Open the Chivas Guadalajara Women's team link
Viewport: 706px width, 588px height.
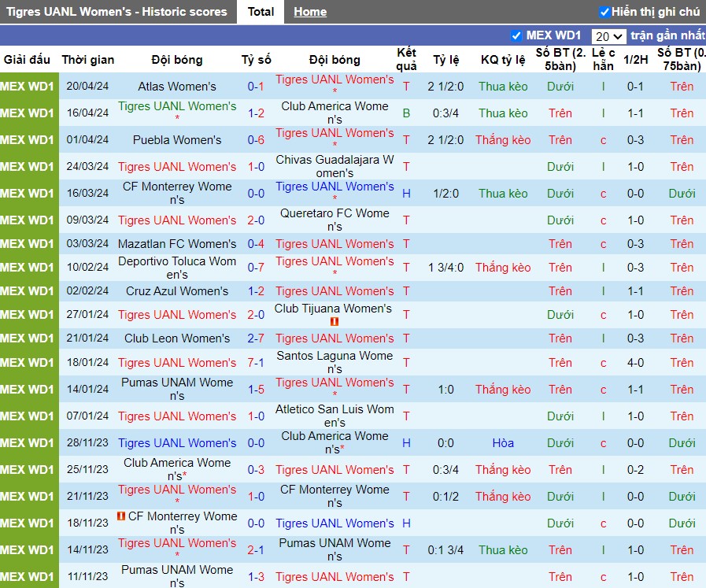point(335,166)
